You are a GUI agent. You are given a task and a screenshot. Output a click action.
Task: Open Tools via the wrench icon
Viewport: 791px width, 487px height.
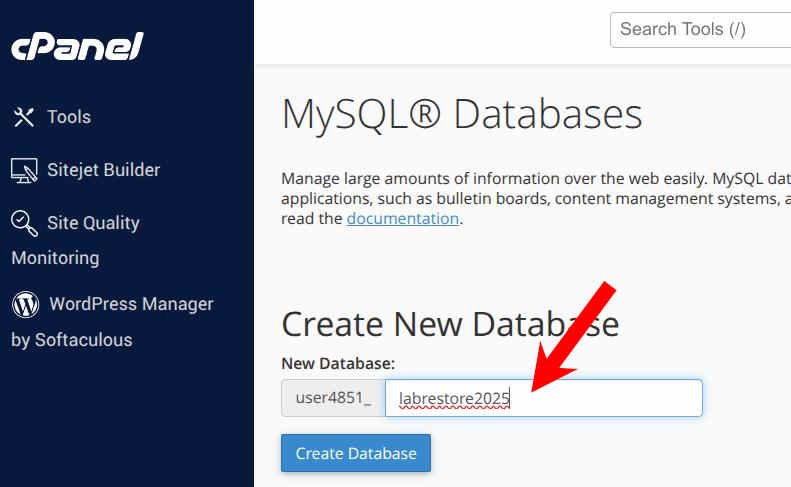click(x=24, y=117)
